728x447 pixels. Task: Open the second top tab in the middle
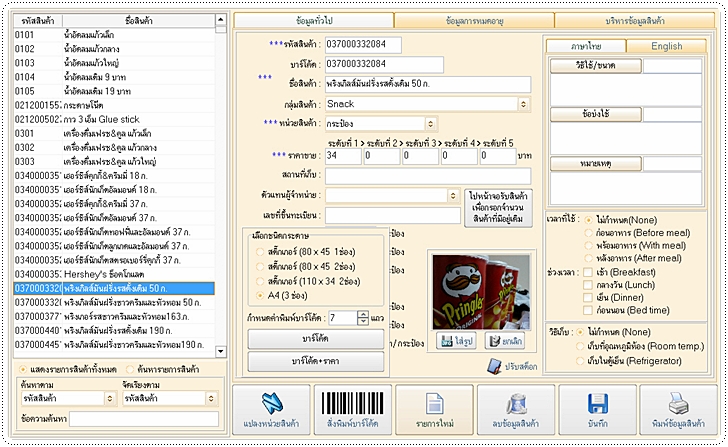tap(474, 21)
